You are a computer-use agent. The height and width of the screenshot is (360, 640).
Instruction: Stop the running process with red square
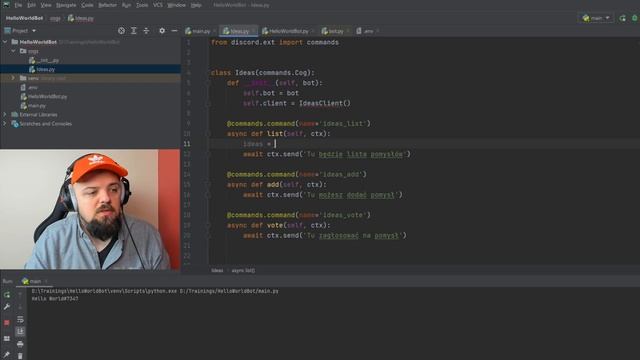[7, 322]
